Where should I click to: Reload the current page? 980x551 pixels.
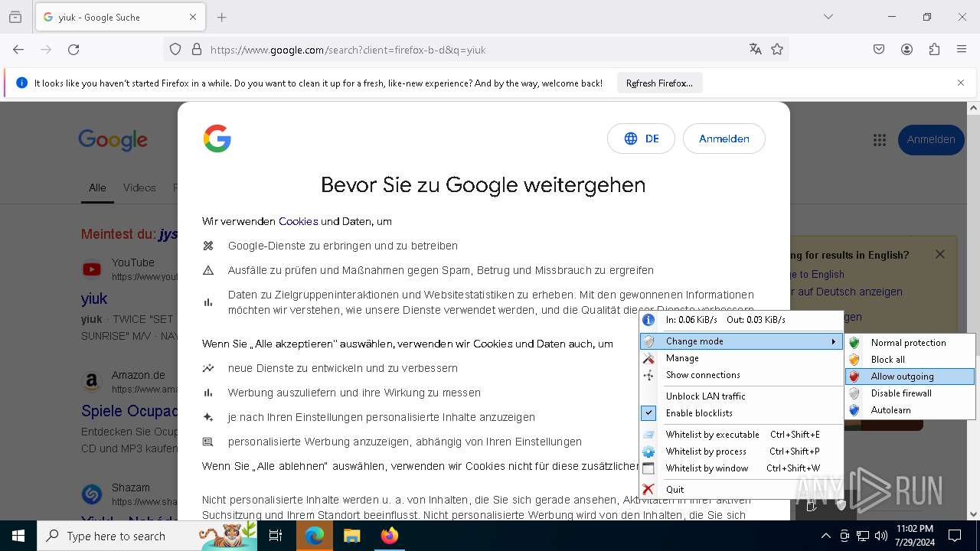(x=73, y=50)
